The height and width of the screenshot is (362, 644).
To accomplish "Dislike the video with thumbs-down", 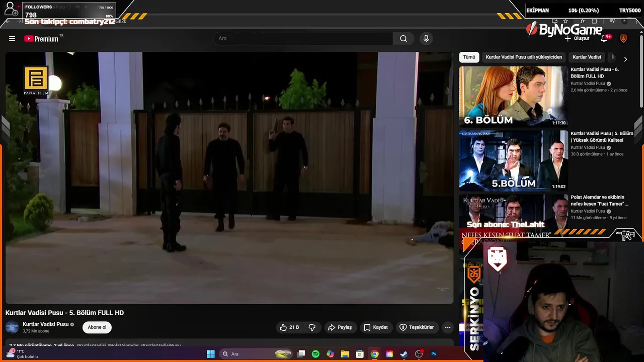I will click(312, 327).
